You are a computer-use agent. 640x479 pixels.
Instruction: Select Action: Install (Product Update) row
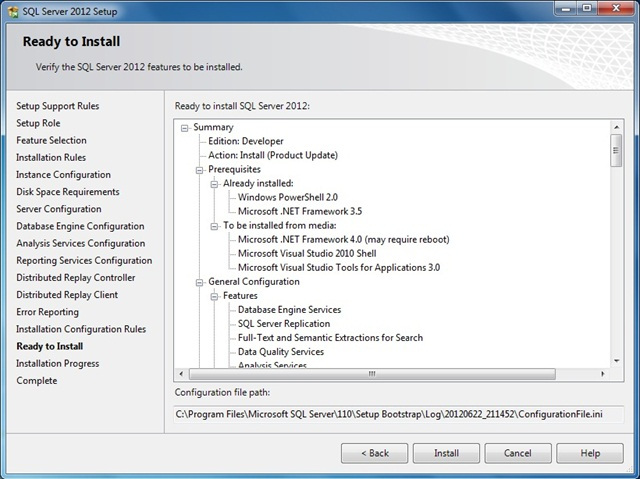click(273, 155)
